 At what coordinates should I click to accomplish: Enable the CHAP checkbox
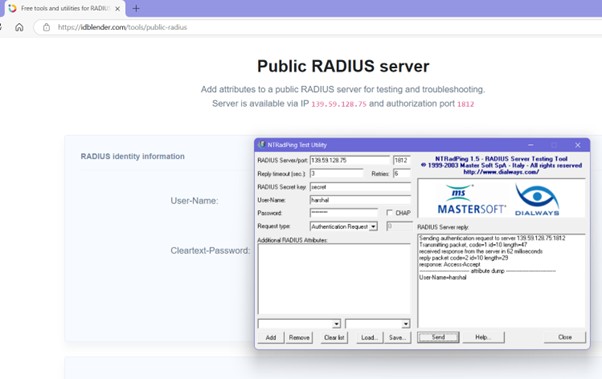tap(389, 213)
